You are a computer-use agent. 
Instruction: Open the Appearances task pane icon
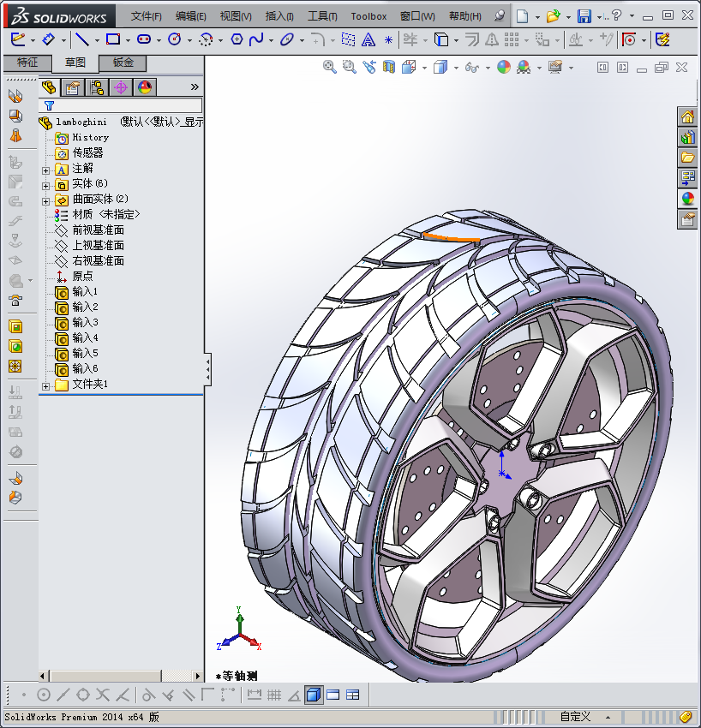coord(687,198)
